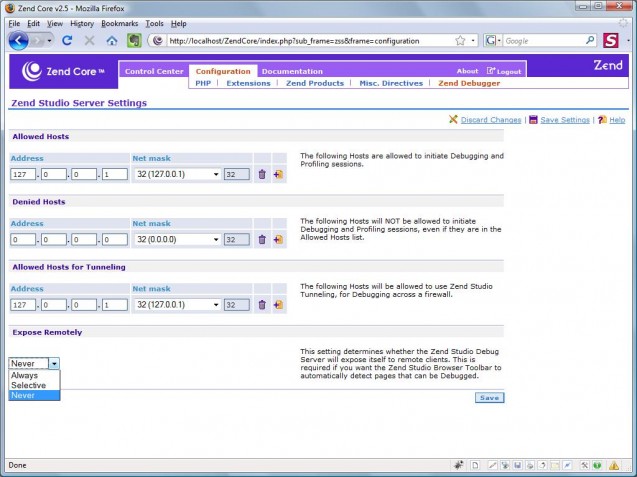Image resolution: width=637 pixels, height=477 pixels.
Task: Select the Configuration tab
Action: tap(223, 71)
